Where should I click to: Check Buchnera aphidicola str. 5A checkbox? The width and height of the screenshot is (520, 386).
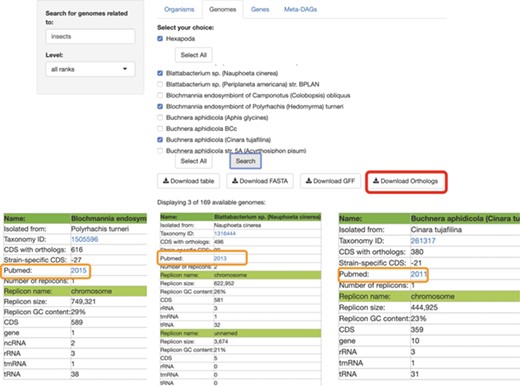pos(160,151)
